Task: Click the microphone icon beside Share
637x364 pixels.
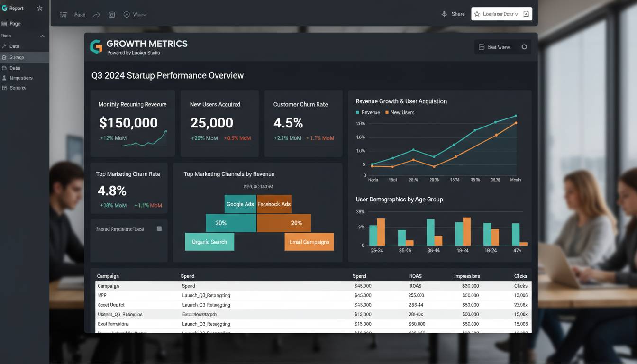Action: (444, 14)
